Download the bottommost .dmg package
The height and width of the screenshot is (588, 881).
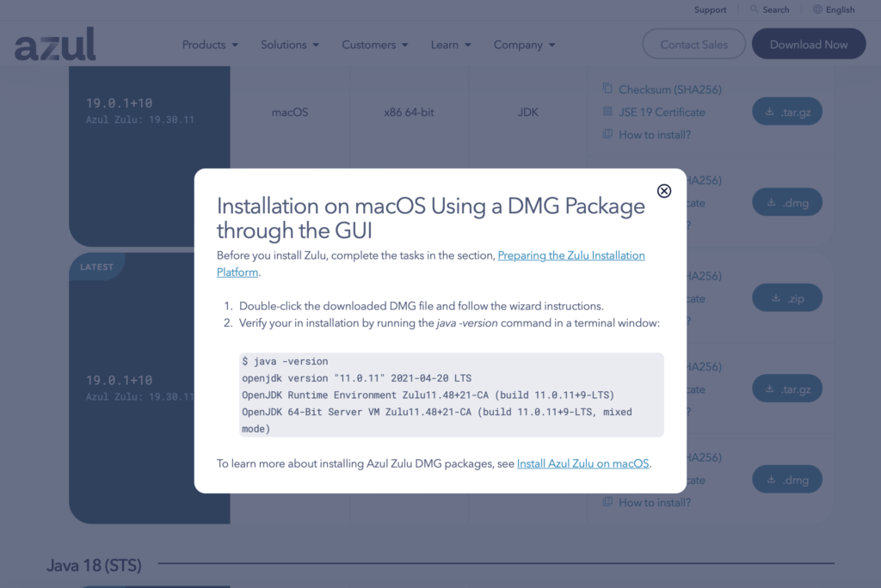pyautogui.click(x=786, y=479)
